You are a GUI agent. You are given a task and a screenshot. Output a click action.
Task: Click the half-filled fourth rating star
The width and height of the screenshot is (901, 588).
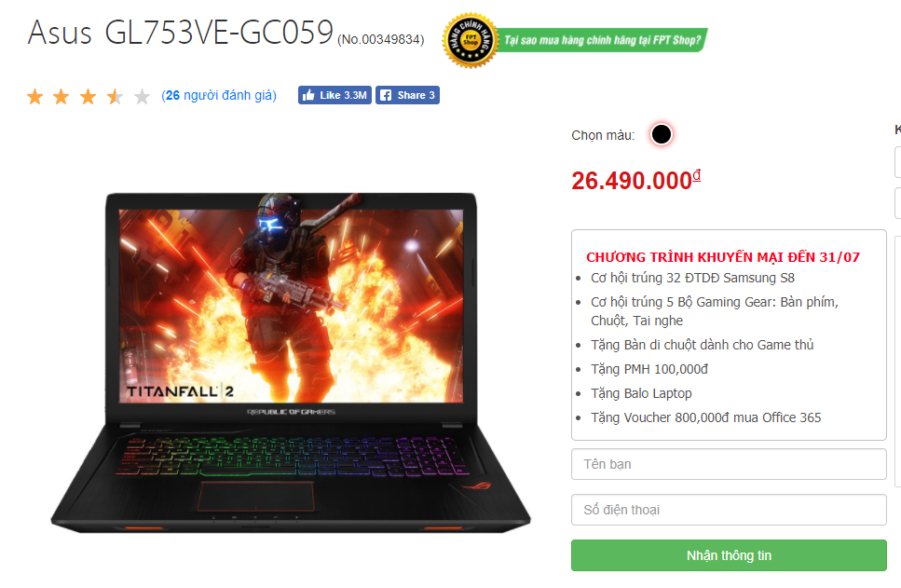coord(115,97)
